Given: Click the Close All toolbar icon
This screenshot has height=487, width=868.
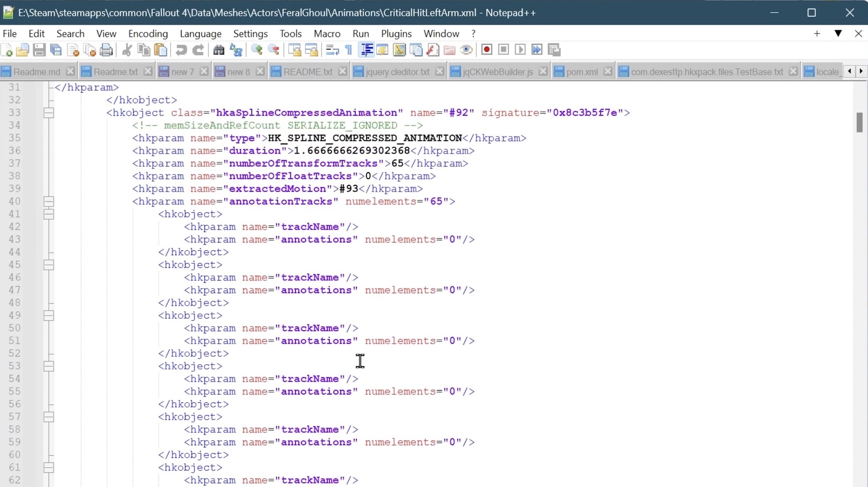Looking at the screenshot, I should [x=90, y=50].
